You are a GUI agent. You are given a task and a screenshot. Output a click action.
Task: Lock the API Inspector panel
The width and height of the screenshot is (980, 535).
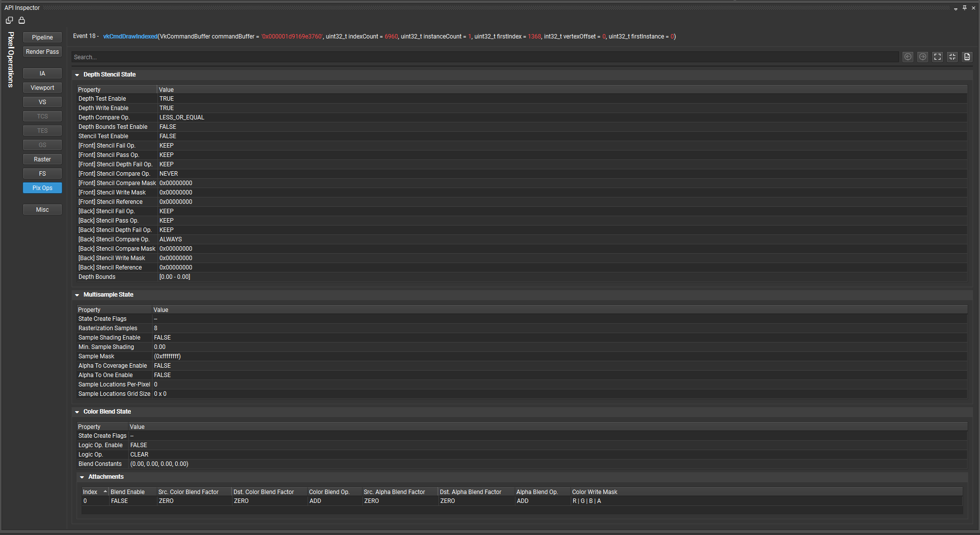click(x=22, y=20)
